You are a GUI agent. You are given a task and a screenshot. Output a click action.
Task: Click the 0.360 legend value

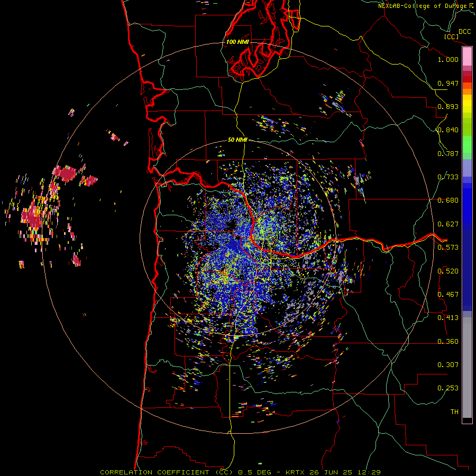point(448,342)
